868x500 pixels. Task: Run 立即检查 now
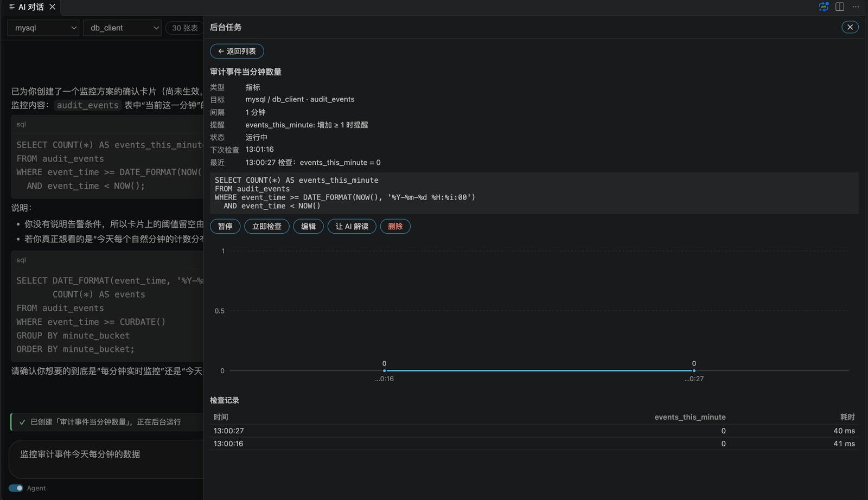pos(267,226)
